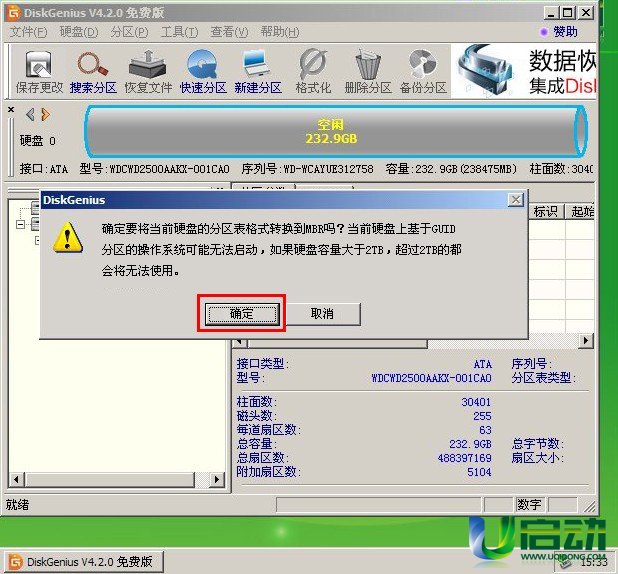
Task: Click the 硬盘 0 label
Action: click(x=38, y=141)
